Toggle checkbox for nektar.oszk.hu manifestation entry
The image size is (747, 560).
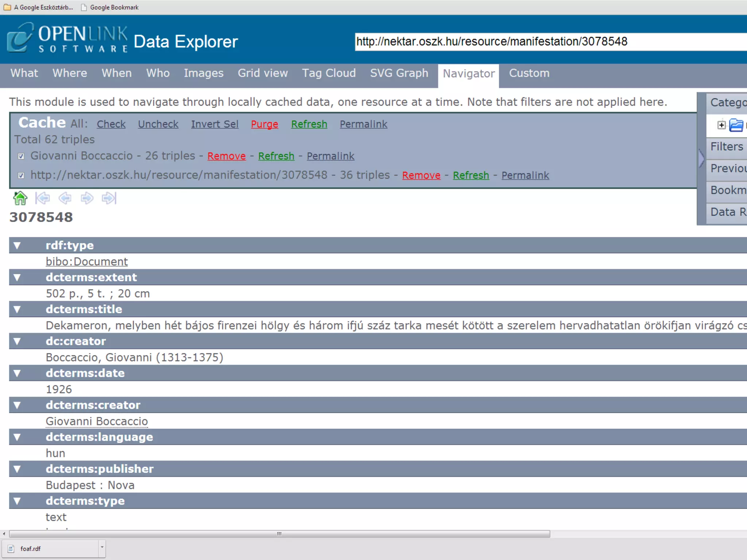(21, 176)
